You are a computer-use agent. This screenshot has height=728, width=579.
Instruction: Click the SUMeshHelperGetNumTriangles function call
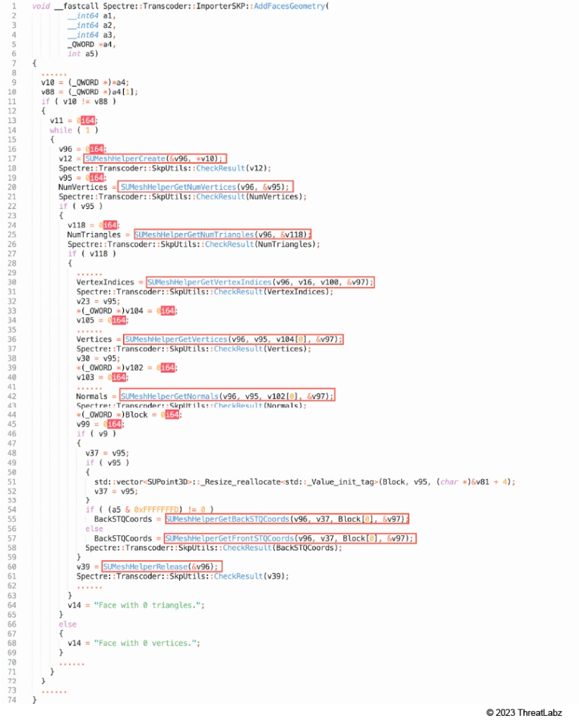point(222,234)
